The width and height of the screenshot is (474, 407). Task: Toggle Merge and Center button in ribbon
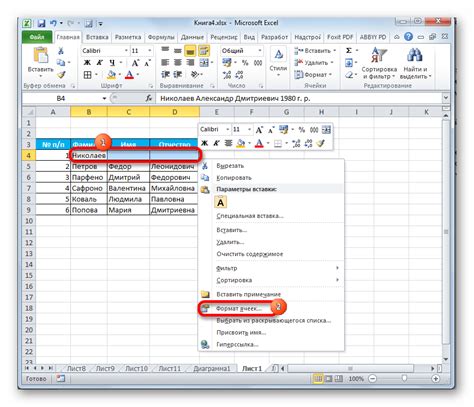(x=204, y=63)
